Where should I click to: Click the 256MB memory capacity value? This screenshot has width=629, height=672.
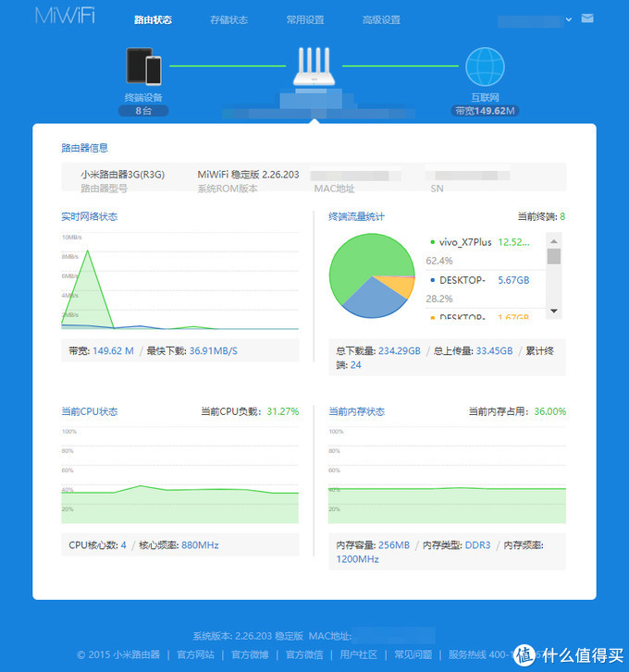pos(394,545)
